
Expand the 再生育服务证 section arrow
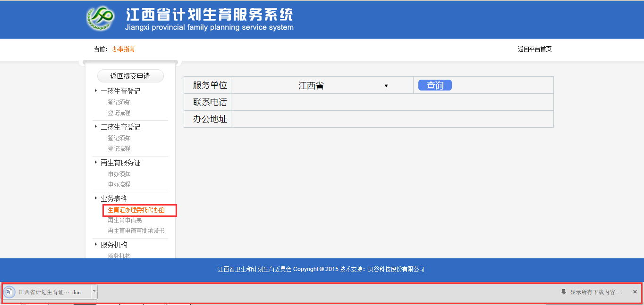(96, 162)
